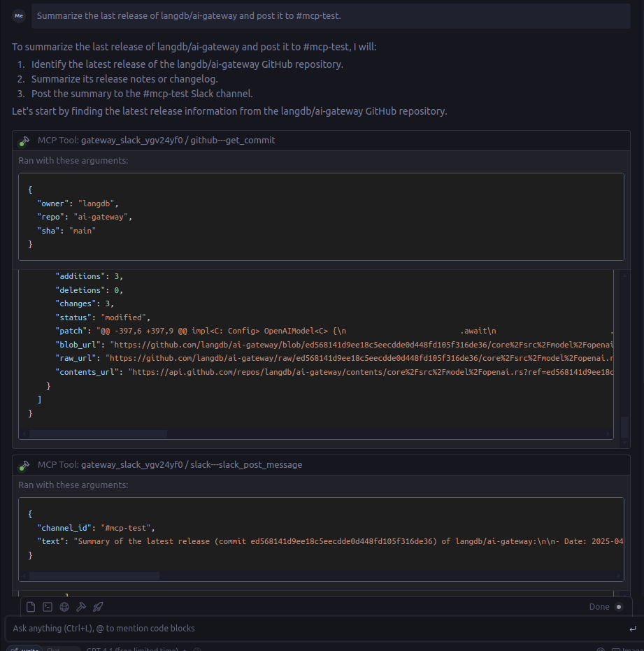This screenshot has height=651, width=644.
Task: Click the Write mode tab at bottom
Action: click(25, 650)
